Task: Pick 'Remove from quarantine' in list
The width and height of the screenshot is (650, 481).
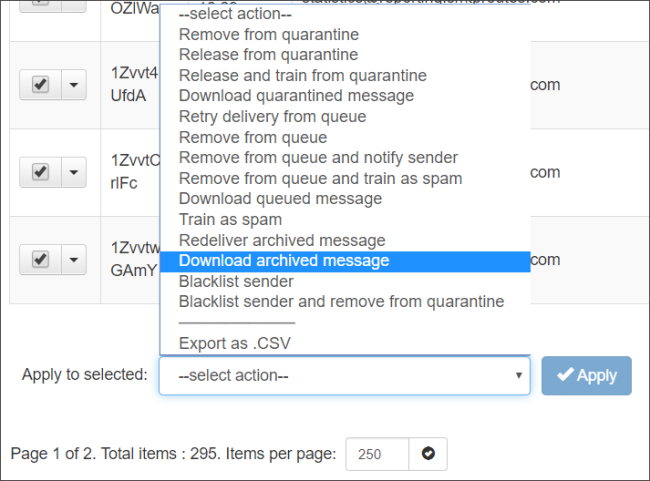Action: (x=268, y=34)
